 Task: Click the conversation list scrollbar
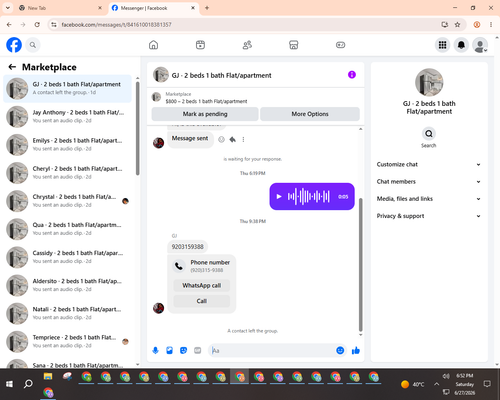coord(137,128)
